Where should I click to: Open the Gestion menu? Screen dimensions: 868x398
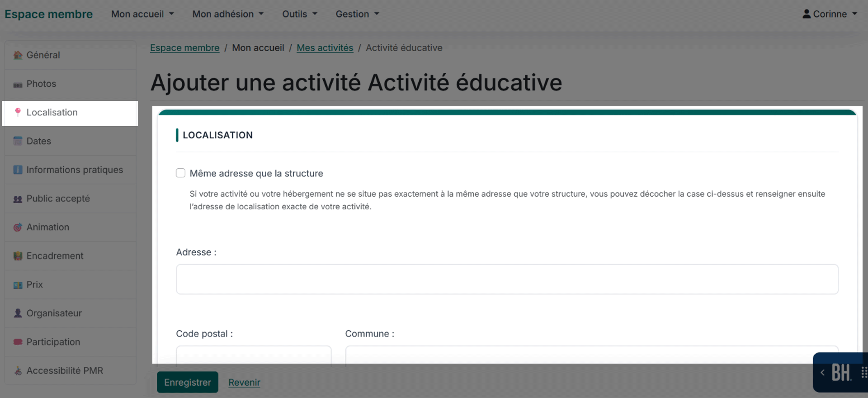click(357, 14)
